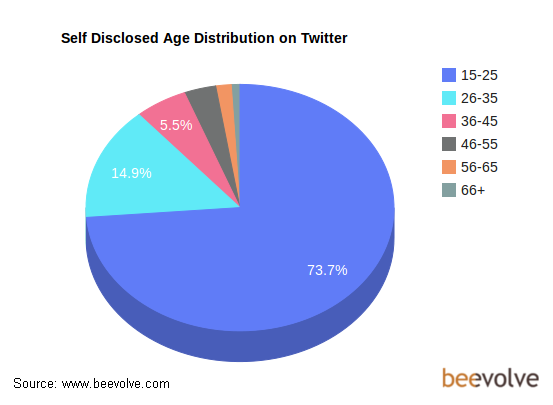Select the 46-55 legend label
The width and height of the screenshot is (553, 405).
click(479, 144)
